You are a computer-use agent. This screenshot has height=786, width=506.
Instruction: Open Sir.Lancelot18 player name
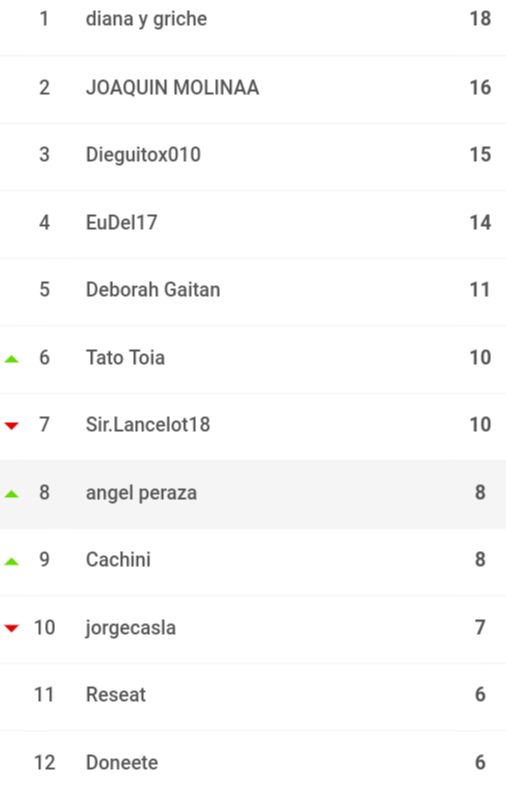coord(148,425)
